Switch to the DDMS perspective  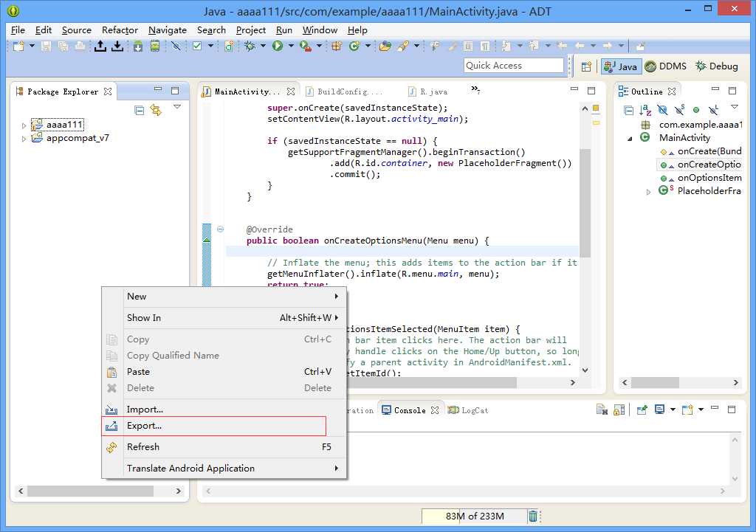[666, 66]
